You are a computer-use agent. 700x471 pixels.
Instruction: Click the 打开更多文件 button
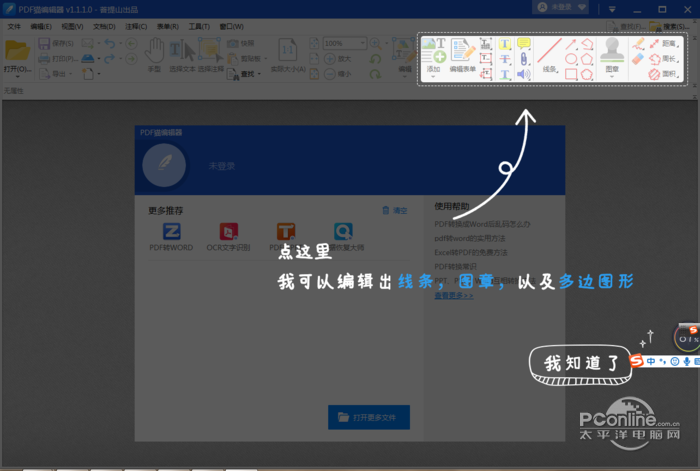[x=369, y=417]
